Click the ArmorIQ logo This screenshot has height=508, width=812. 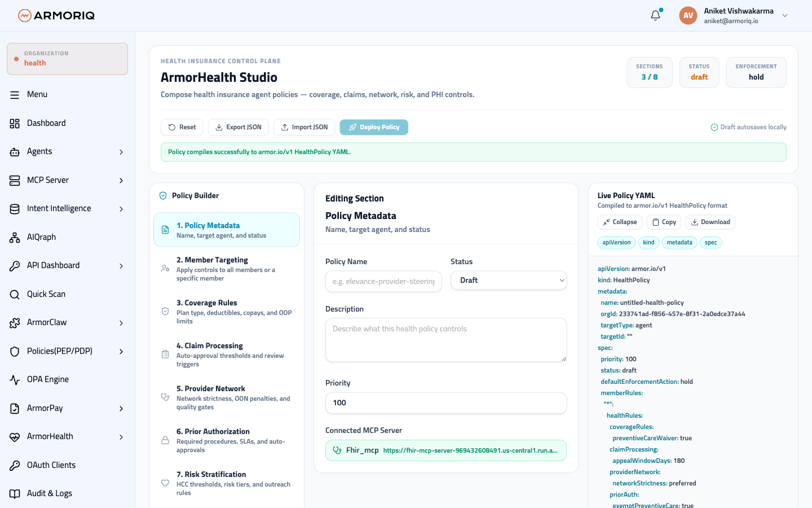tap(56, 15)
